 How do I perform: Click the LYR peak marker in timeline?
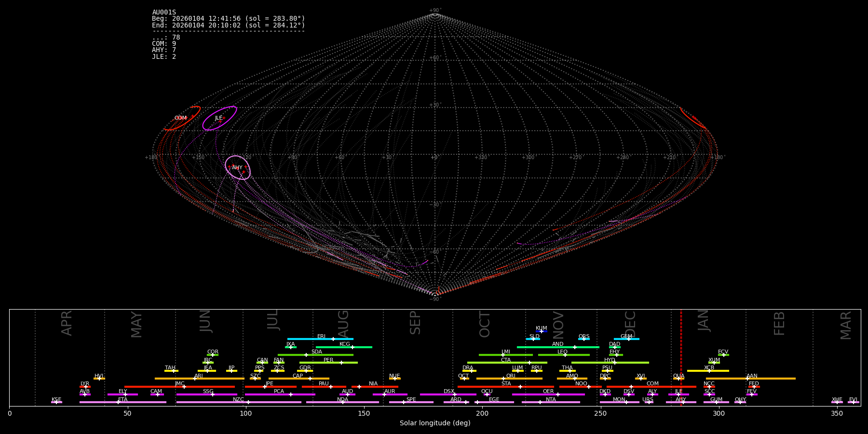86,387
